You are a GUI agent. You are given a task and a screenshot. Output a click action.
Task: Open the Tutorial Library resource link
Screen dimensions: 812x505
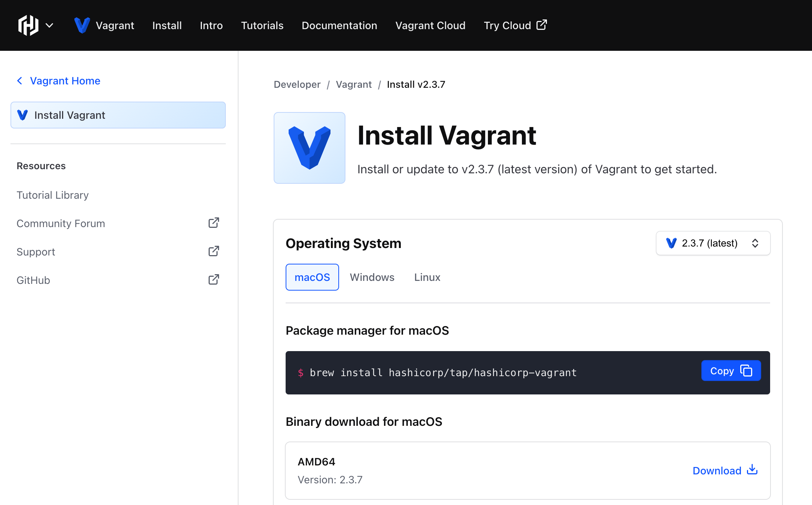(53, 195)
